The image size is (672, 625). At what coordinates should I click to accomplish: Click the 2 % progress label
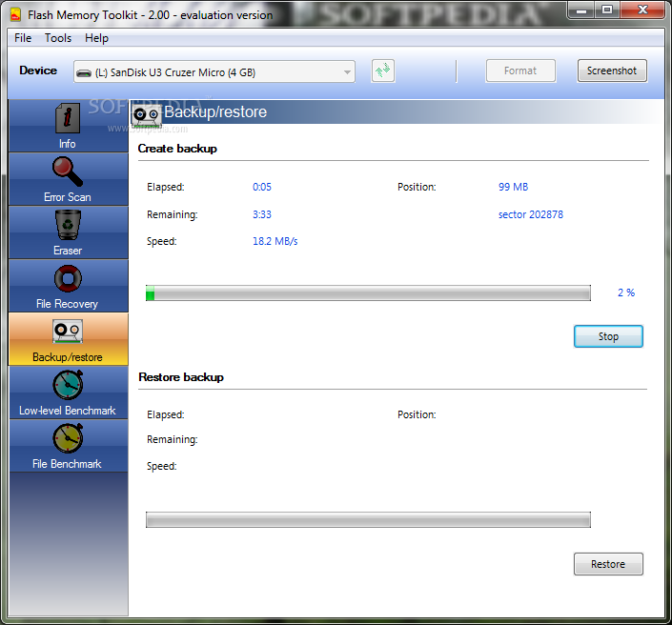click(626, 292)
